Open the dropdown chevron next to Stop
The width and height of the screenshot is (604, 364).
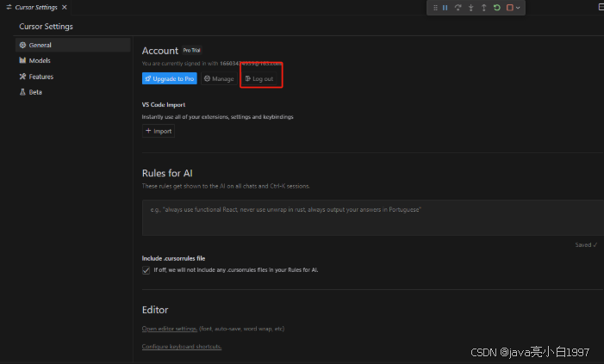[518, 8]
